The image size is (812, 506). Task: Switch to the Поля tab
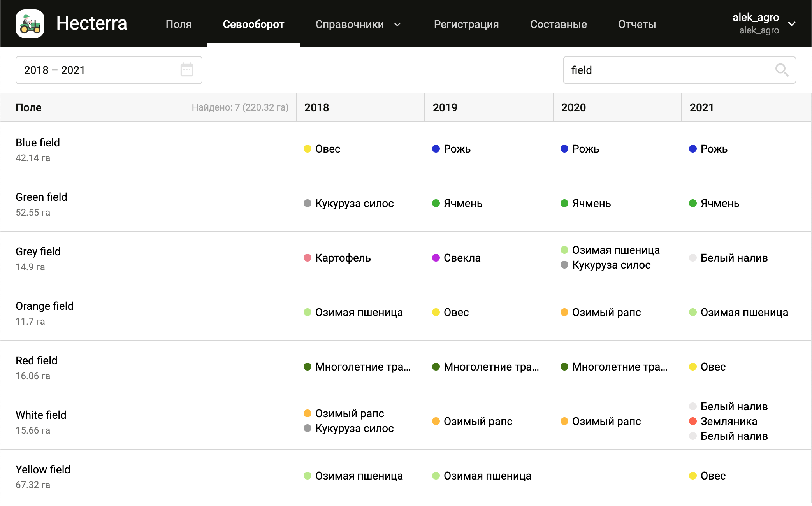pyautogui.click(x=179, y=24)
